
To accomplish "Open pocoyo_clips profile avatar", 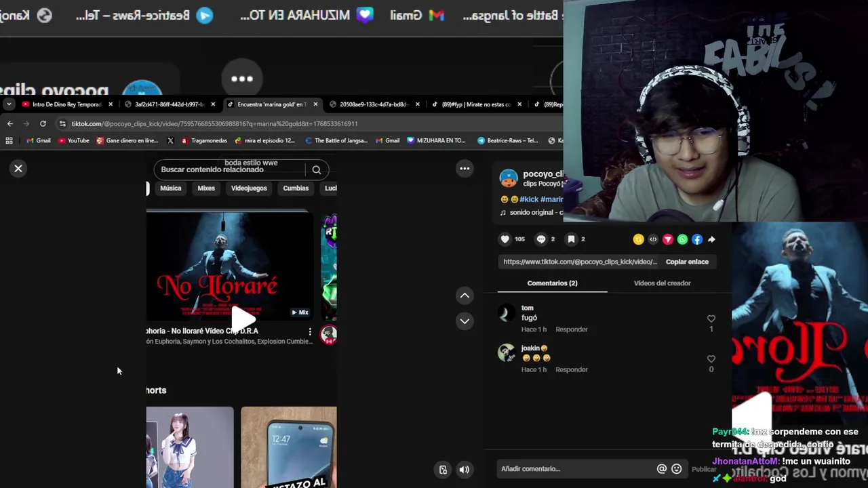I will click(x=509, y=178).
